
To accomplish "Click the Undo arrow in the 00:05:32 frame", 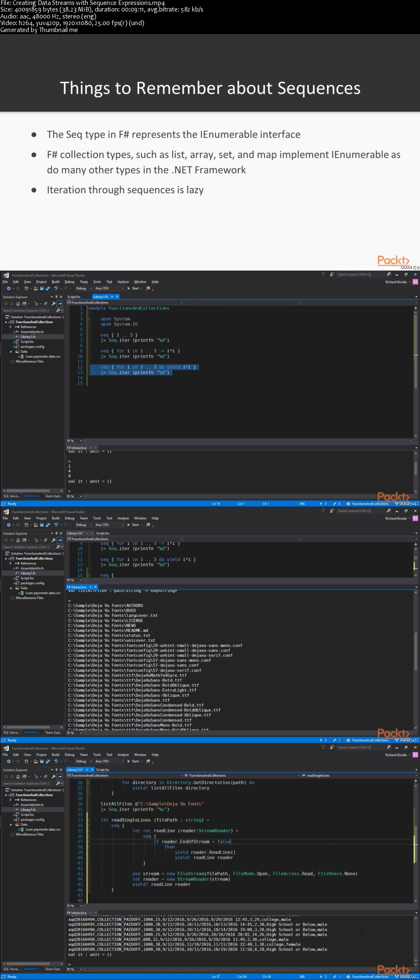I will (x=56, y=525).
